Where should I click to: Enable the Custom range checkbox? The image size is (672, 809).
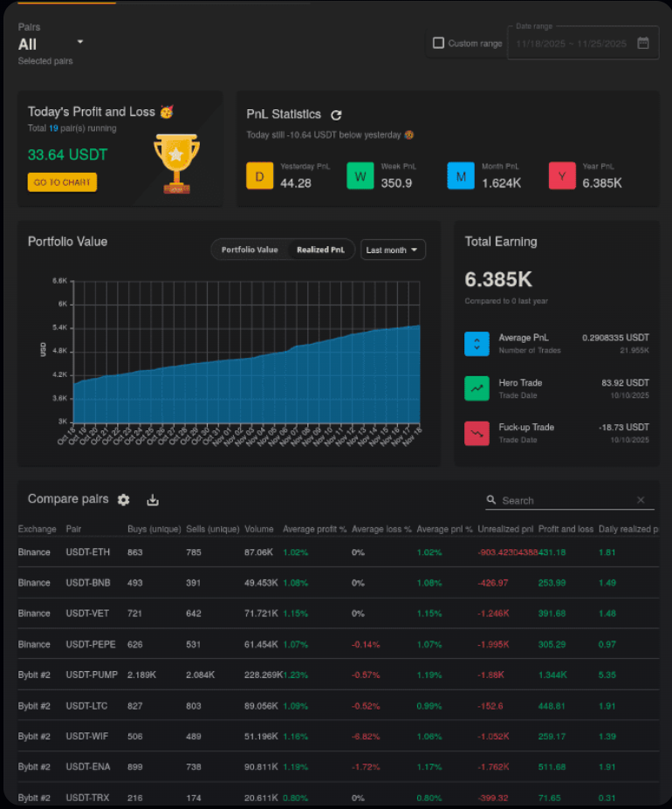[x=438, y=43]
